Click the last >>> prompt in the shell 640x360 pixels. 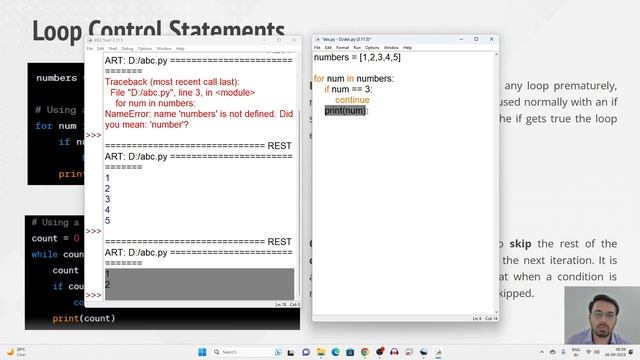[93, 295]
